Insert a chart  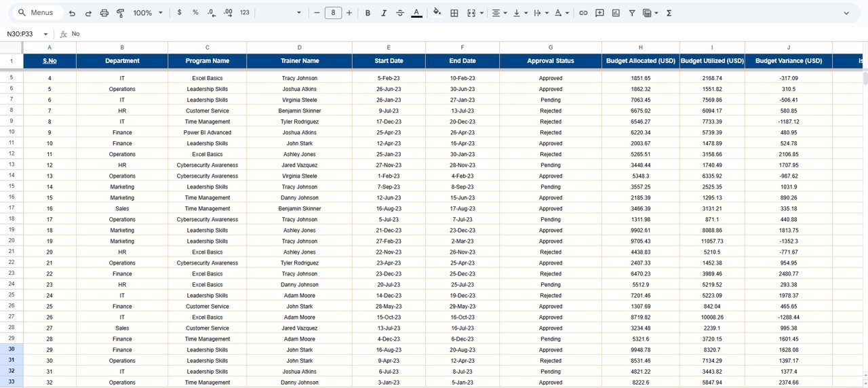(x=616, y=13)
